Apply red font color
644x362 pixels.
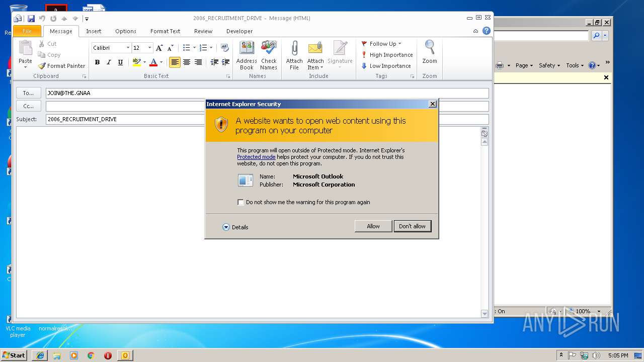tap(153, 62)
